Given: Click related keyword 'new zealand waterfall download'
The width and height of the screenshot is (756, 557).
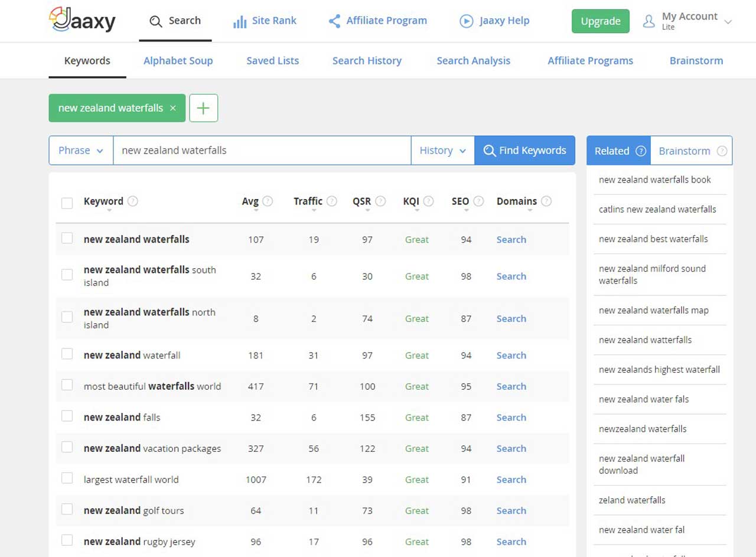Looking at the screenshot, I should coord(641,464).
